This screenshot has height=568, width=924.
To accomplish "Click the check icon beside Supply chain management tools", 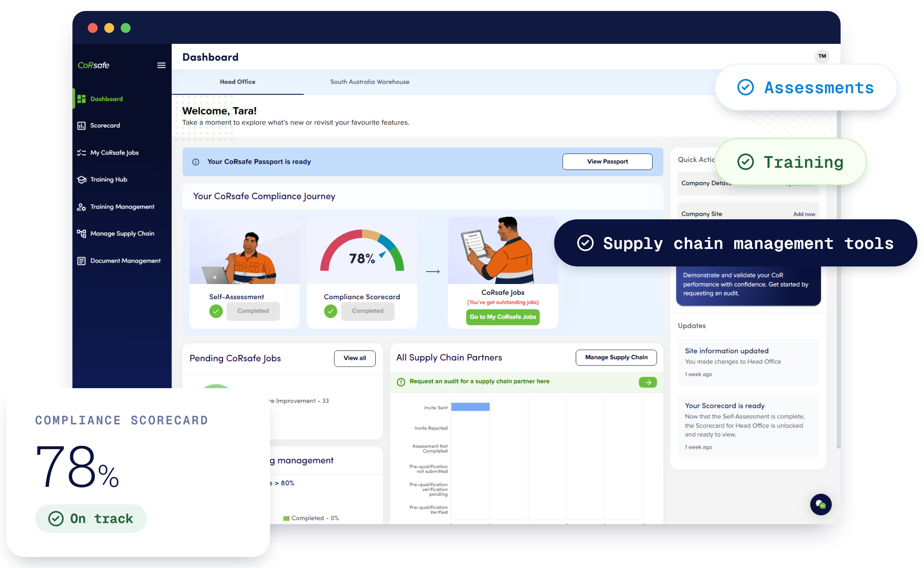I will click(x=585, y=243).
